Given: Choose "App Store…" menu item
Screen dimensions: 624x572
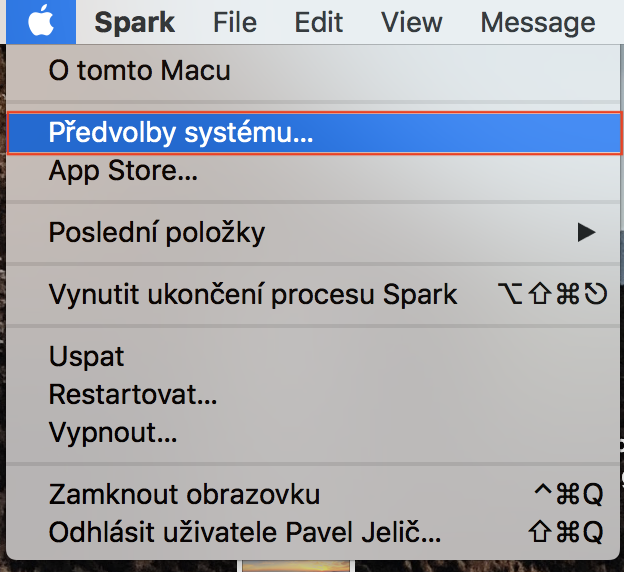Looking at the screenshot, I should tap(123, 171).
